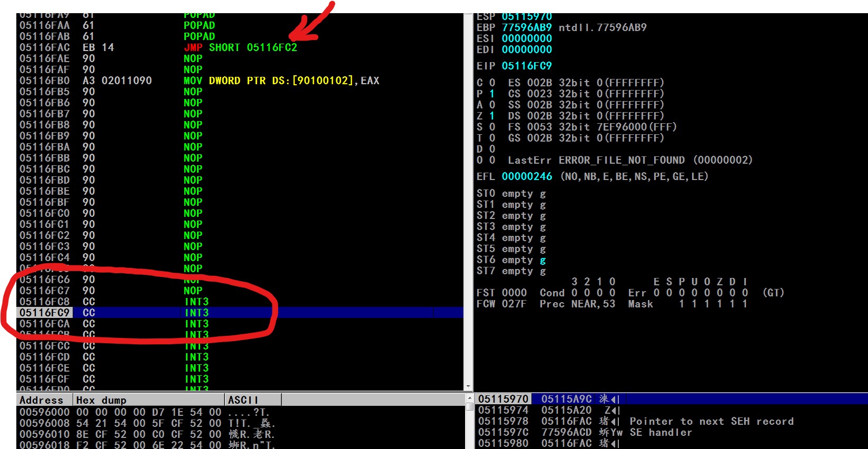Select the ESI register value
The height and width of the screenshot is (449, 868).
click(527, 38)
